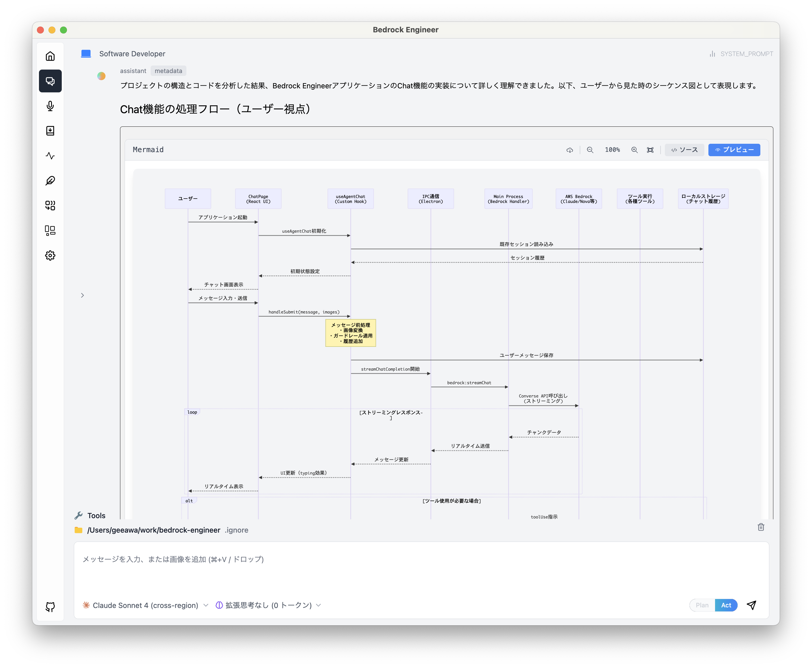812x668 pixels.
Task: Switch to Plan mode
Action: coord(702,605)
